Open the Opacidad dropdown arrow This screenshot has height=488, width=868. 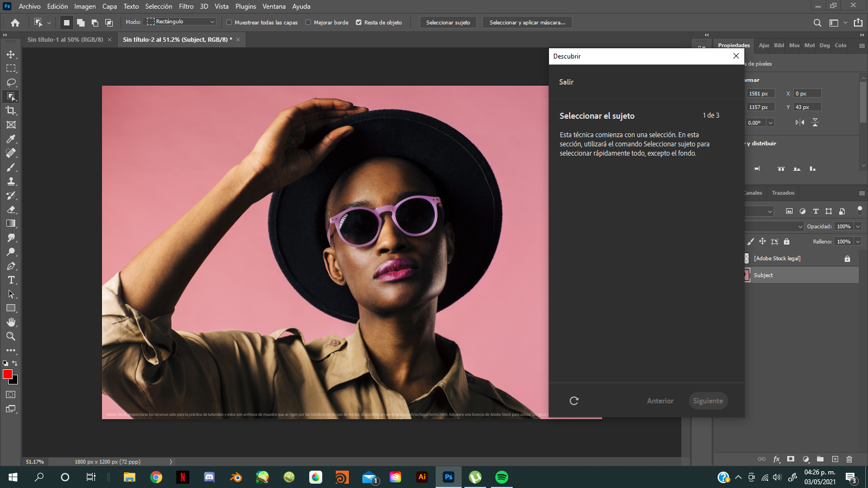coord(858,227)
